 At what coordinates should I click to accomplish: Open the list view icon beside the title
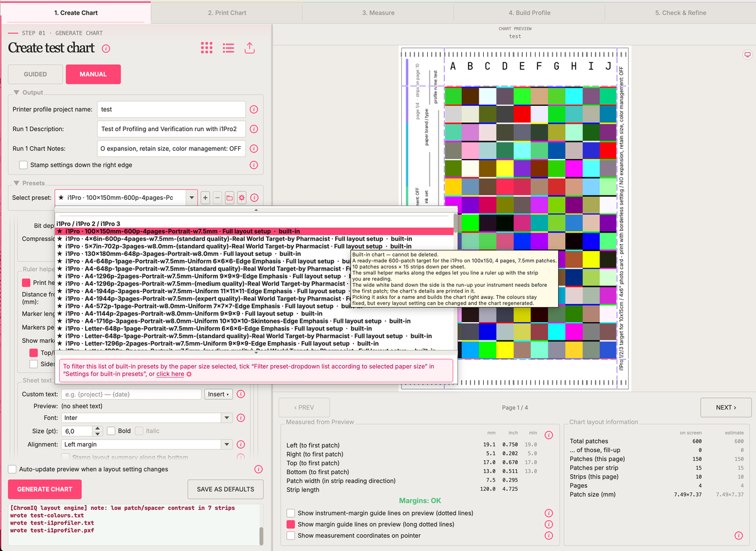tap(228, 48)
